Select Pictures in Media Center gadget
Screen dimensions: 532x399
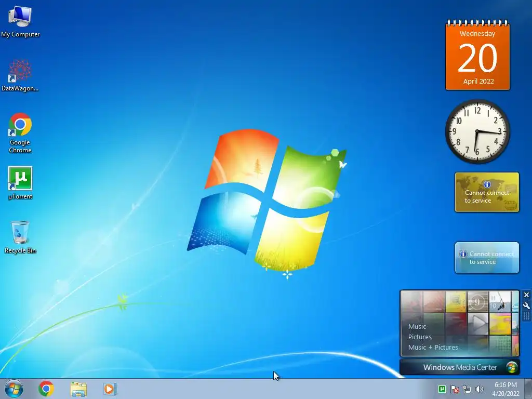pos(420,337)
